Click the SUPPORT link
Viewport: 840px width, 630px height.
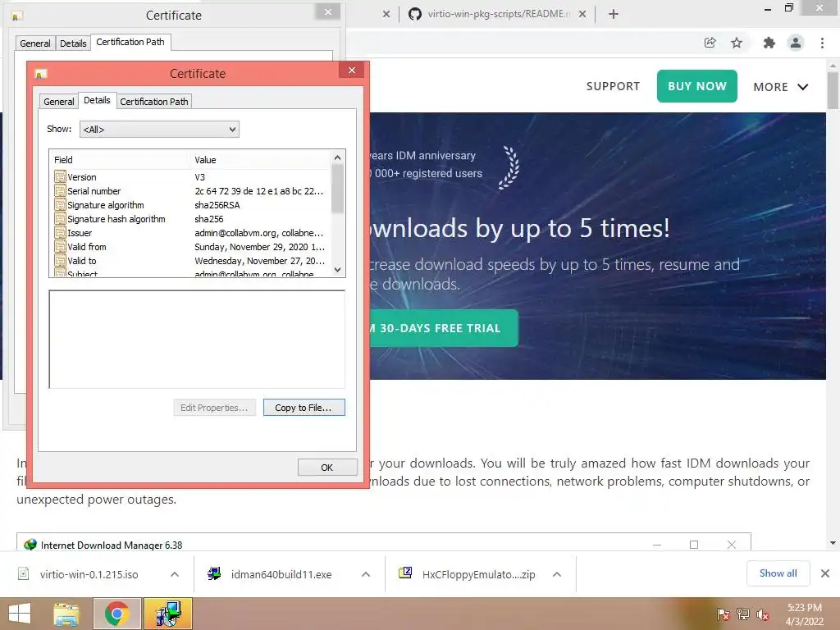[x=613, y=86]
